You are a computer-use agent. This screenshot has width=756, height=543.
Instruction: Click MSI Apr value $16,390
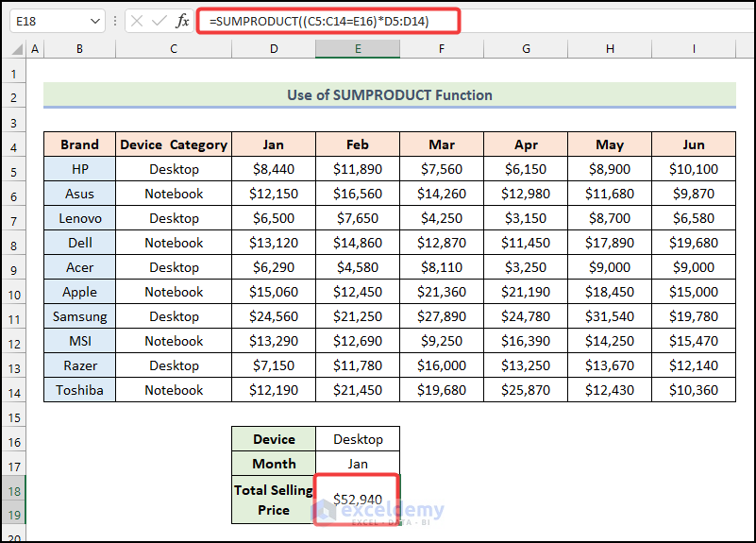pos(526,341)
